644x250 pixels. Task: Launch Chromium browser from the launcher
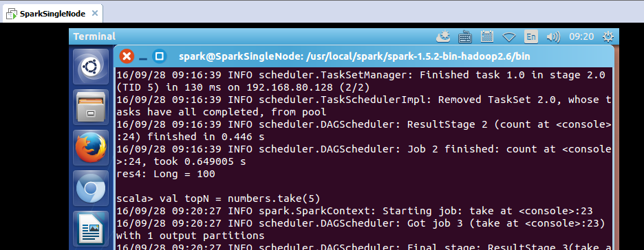point(91,187)
